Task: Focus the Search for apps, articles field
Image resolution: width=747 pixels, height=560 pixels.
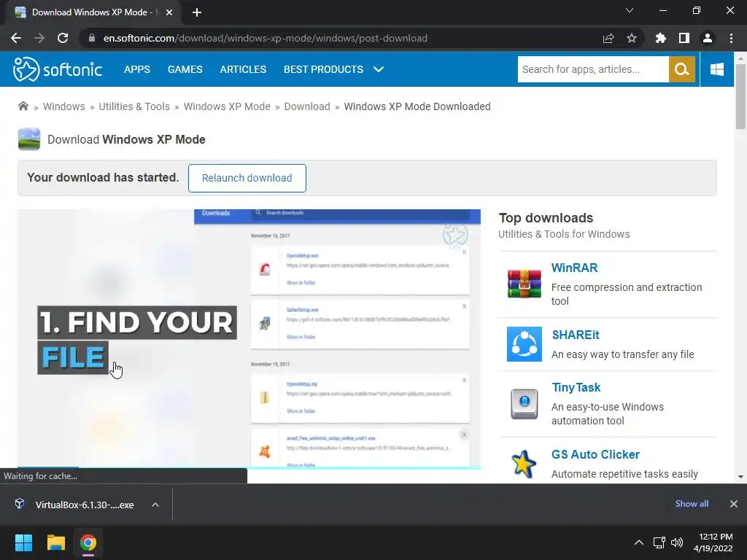Action: point(593,69)
